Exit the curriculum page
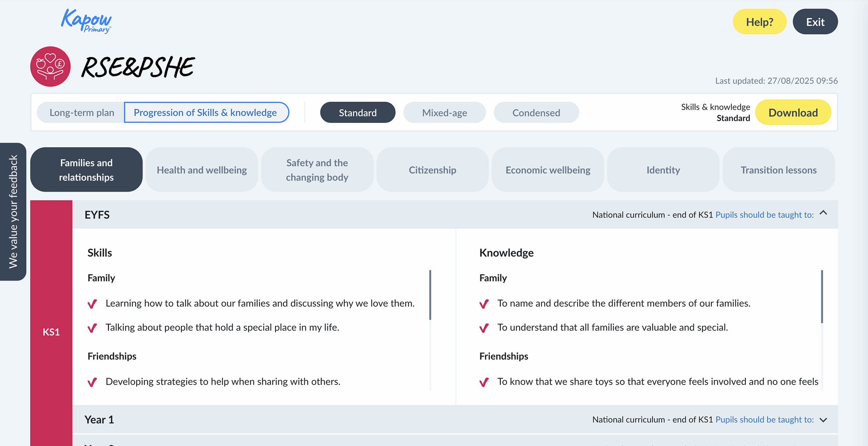The image size is (868, 446). [x=815, y=22]
